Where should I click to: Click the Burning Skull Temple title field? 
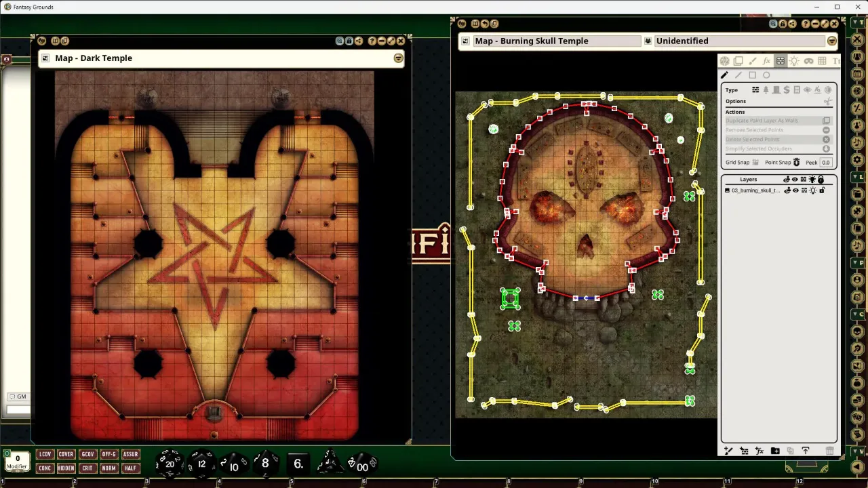556,41
